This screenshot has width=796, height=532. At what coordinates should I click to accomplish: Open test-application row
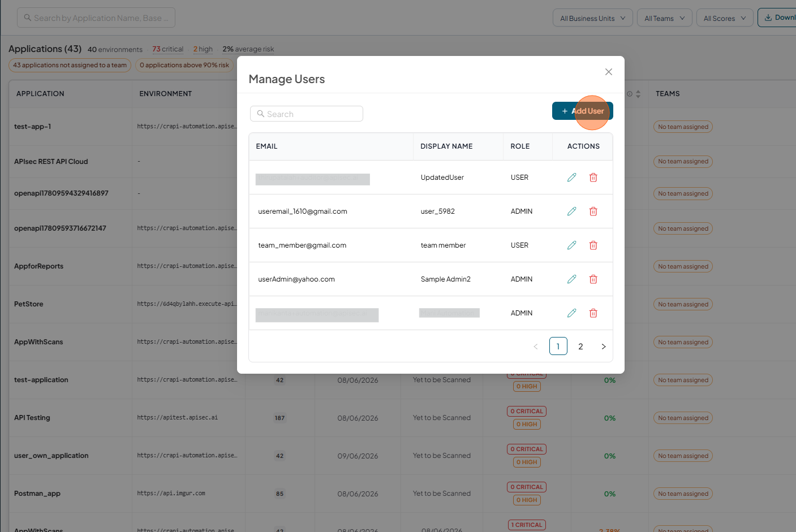pyautogui.click(x=41, y=380)
